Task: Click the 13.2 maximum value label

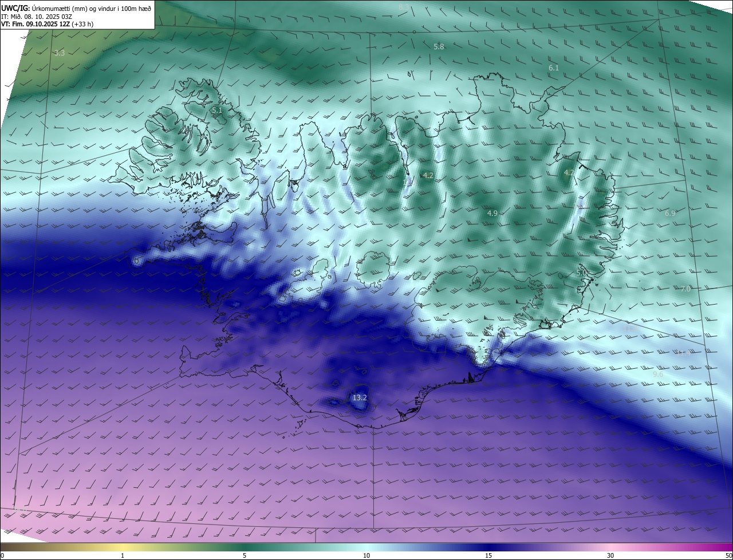Action: pos(360,397)
